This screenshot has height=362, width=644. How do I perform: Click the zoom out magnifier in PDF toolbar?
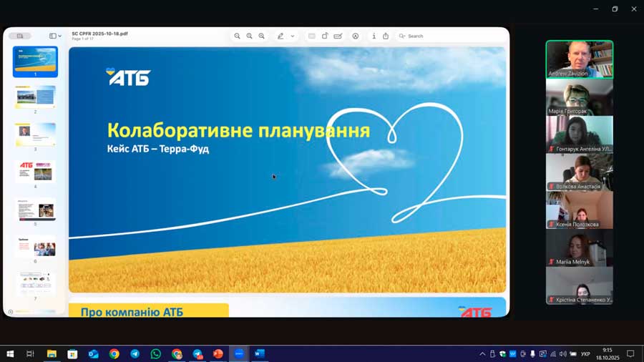(x=237, y=36)
